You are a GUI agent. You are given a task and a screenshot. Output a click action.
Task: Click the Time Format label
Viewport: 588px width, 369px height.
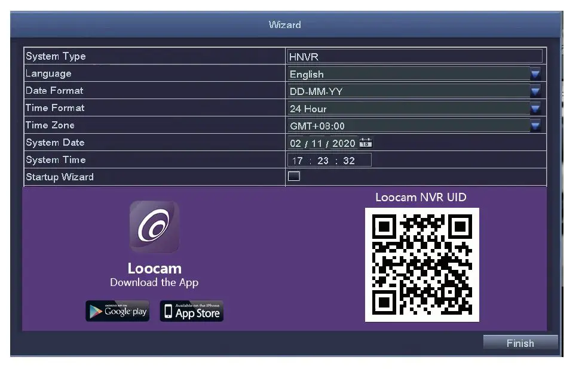(x=55, y=108)
